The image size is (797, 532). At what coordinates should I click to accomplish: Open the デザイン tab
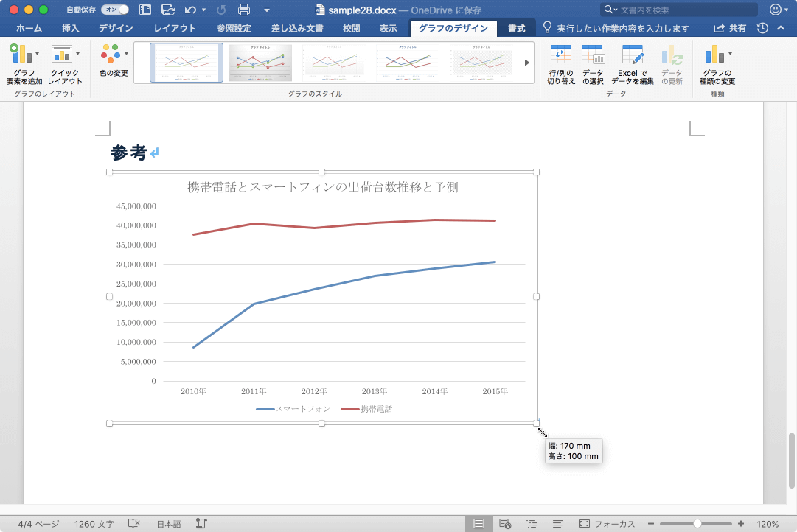pos(116,29)
